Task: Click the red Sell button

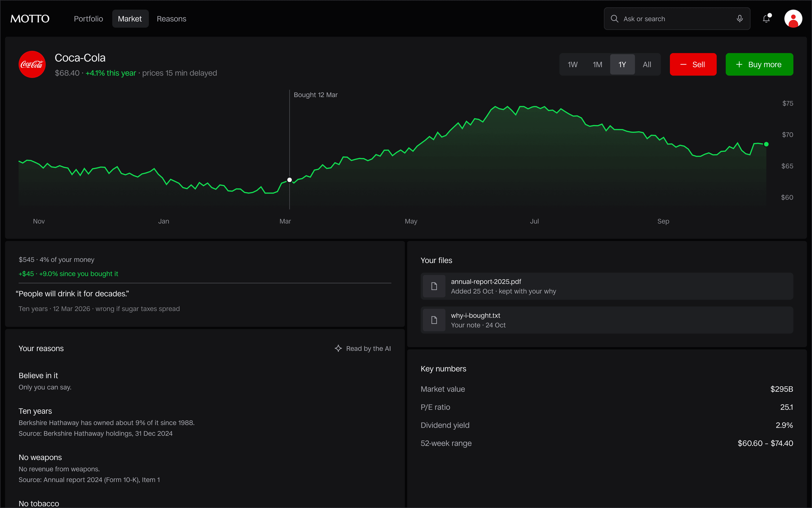Action: [693, 65]
